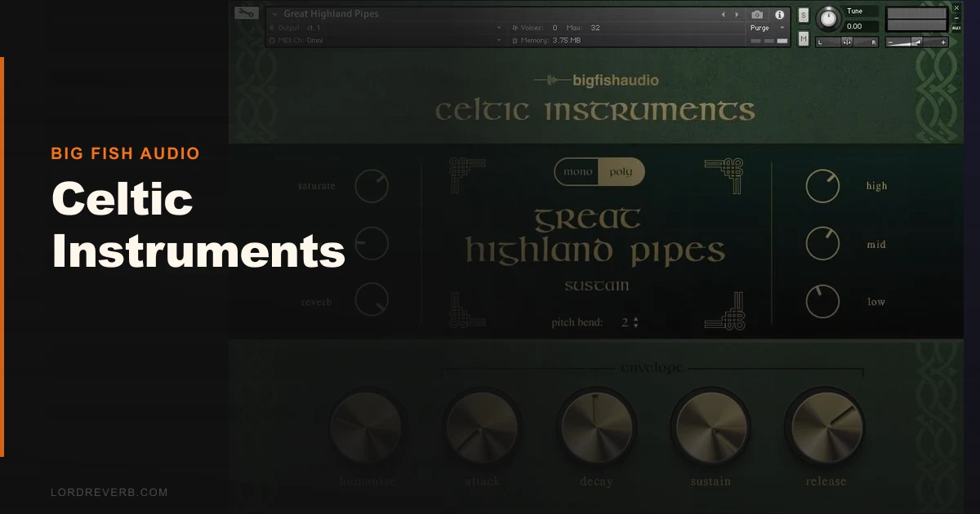Click the S solo button
This screenshot has width=980, height=514.
(x=804, y=15)
